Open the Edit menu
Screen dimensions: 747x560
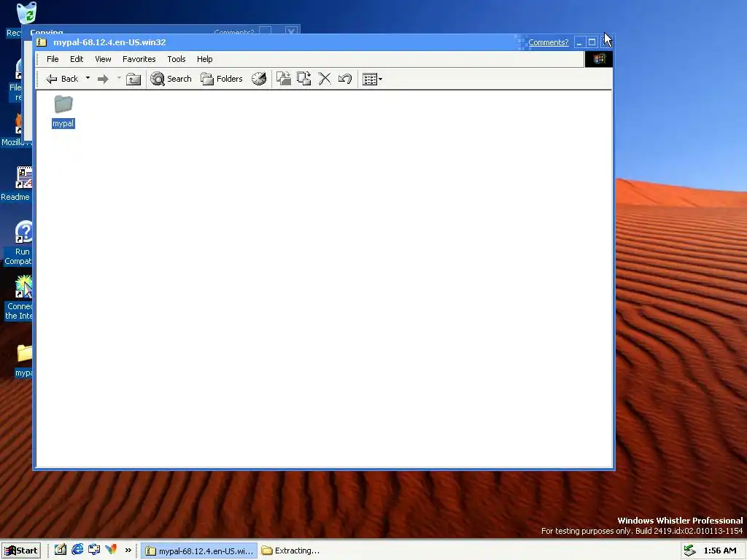[76, 59]
